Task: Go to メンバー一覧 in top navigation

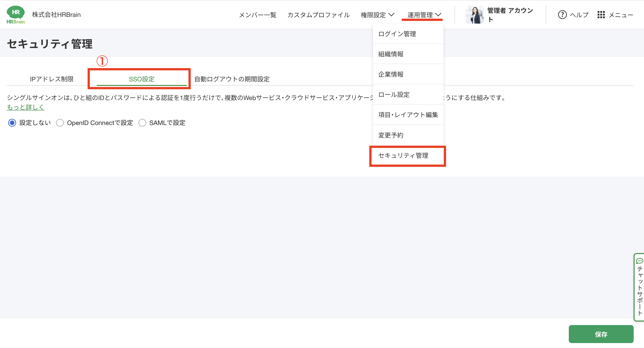Action: point(258,15)
